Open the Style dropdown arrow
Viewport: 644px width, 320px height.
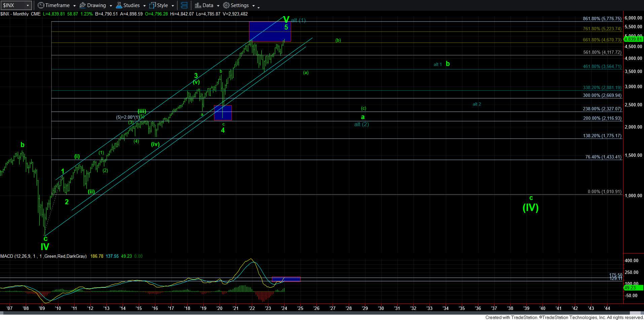pyautogui.click(x=173, y=6)
